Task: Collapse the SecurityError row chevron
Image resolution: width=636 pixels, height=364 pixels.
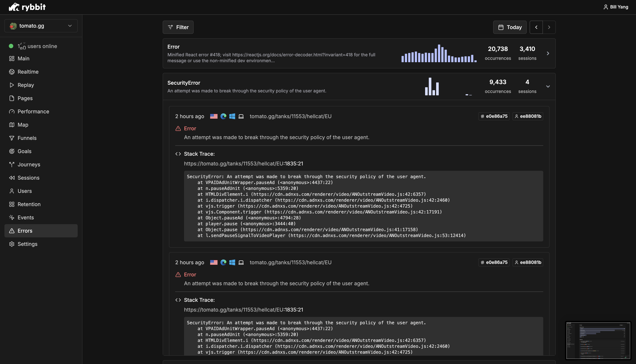Action: click(x=548, y=86)
